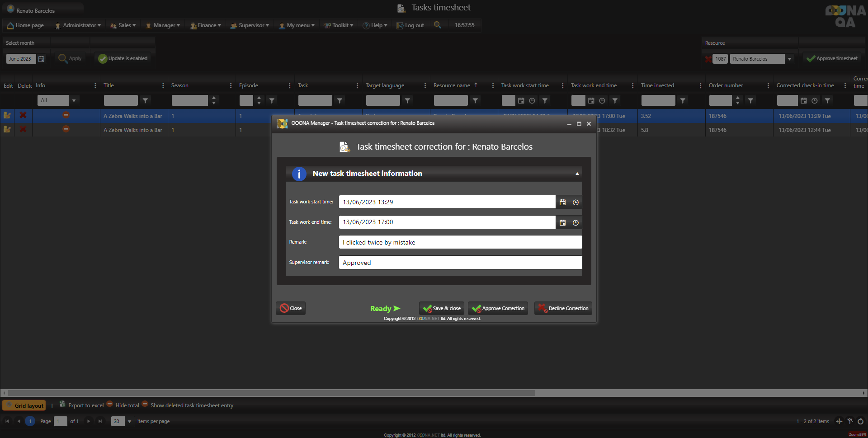
Task: Click the Approve Correction button
Action: (x=498, y=308)
